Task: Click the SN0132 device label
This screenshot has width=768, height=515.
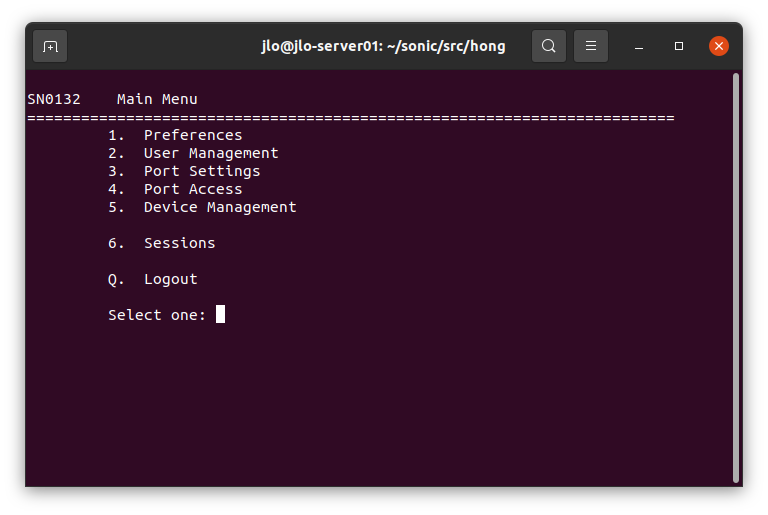Action: [54, 99]
